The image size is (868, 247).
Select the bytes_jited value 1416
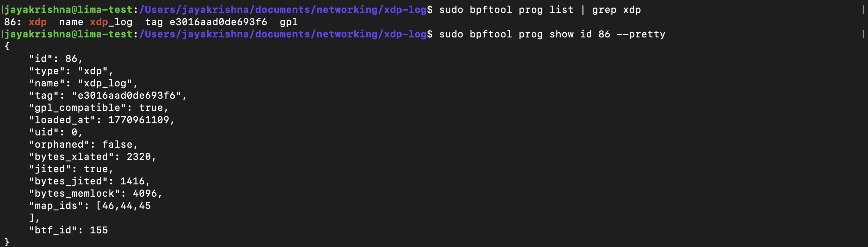(x=132, y=181)
